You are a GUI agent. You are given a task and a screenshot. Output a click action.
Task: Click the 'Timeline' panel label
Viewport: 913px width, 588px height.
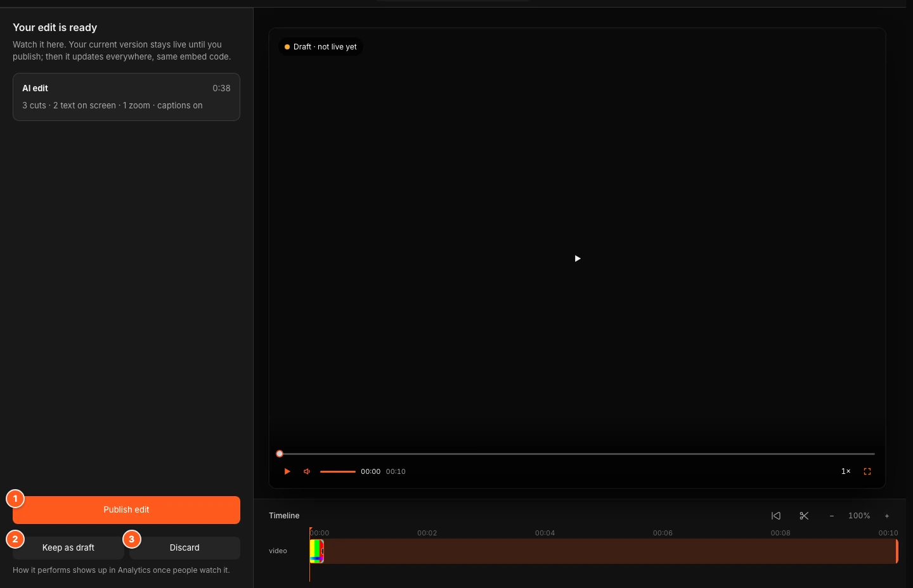click(x=284, y=516)
